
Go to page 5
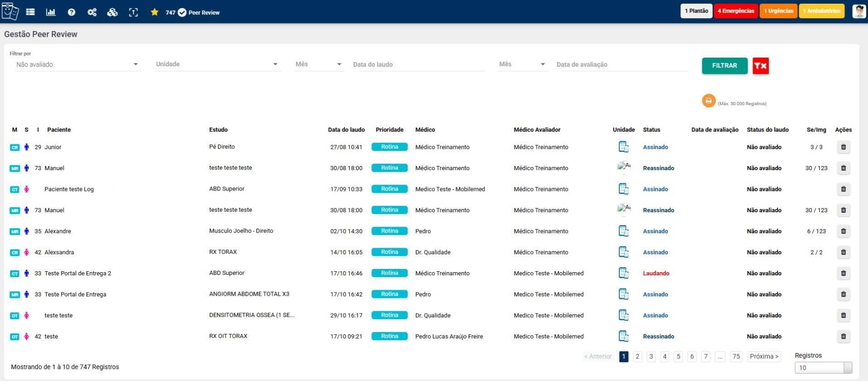pyautogui.click(x=678, y=357)
